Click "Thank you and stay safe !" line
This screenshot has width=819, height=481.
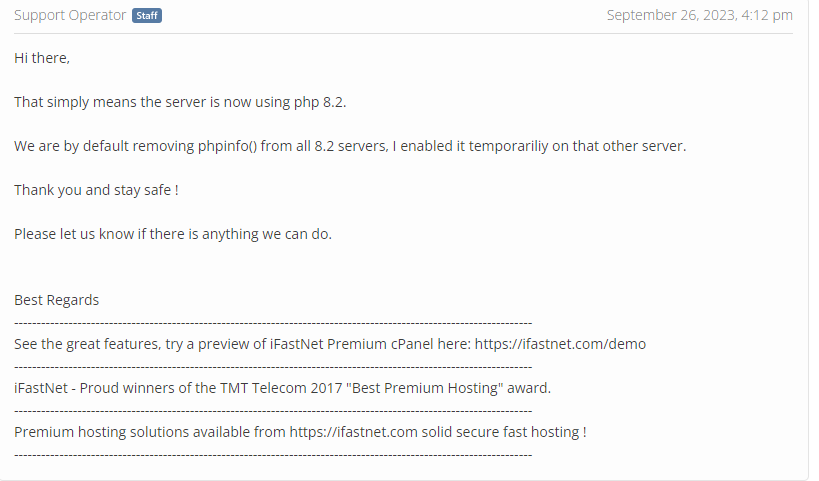(x=96, y=190)
